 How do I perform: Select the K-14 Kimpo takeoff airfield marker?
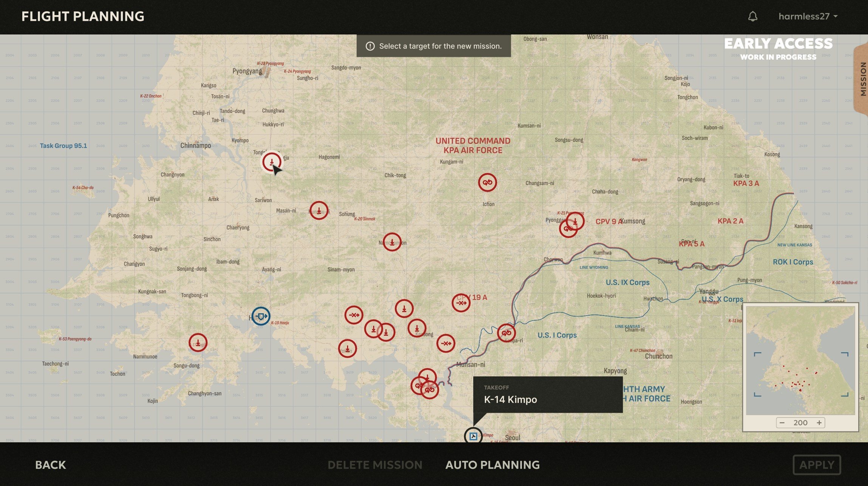click(x=473, y=436)
